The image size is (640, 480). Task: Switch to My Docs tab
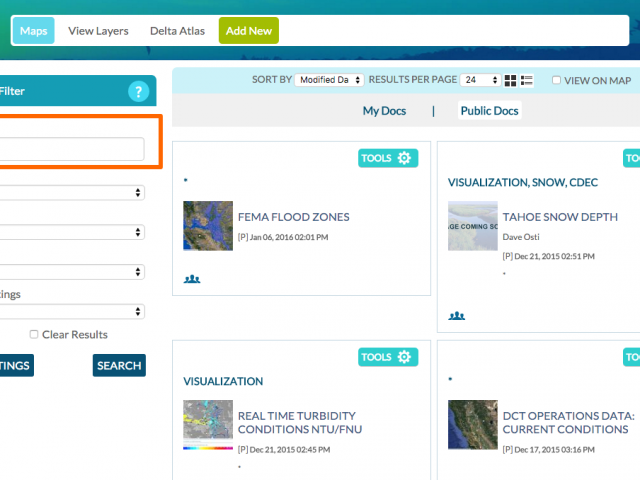[x=384, y=111]
